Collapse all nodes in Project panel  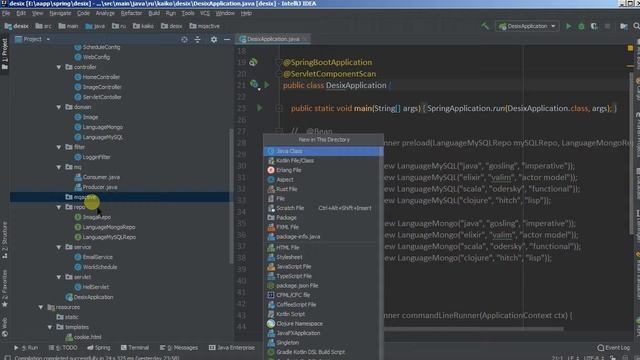click(198, 40)
